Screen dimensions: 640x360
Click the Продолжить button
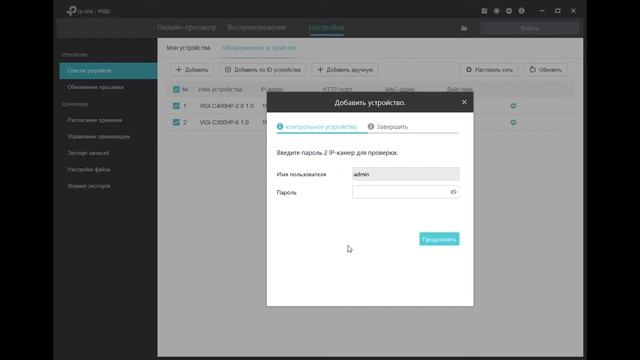tap(439, 239)
